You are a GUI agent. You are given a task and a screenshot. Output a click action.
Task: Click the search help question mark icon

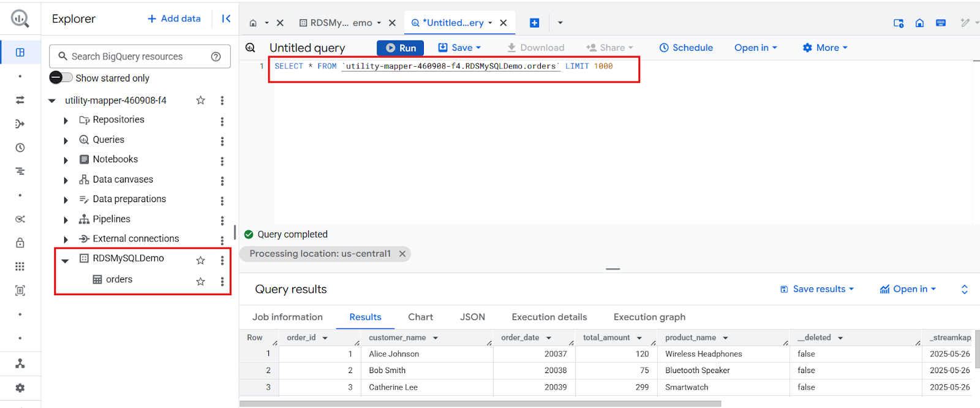pos(216,56)
